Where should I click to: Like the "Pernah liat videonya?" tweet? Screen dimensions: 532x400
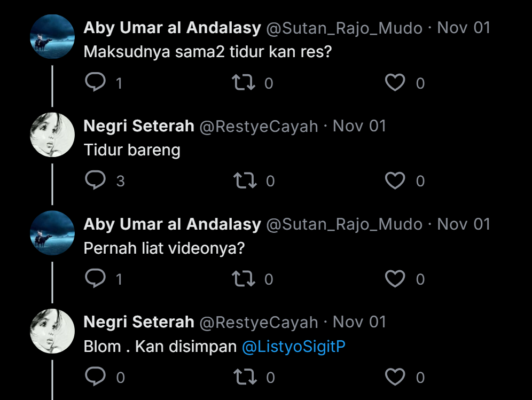[x=395, y=279]
